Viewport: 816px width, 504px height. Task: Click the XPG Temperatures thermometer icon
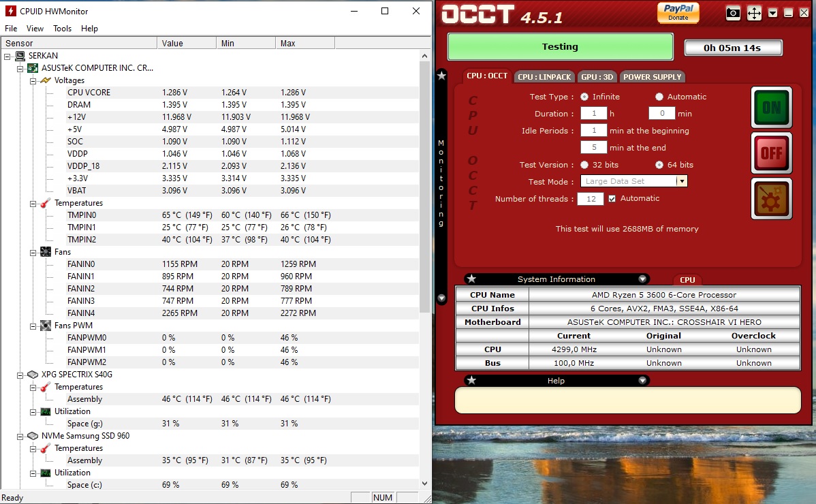[46, 387]
